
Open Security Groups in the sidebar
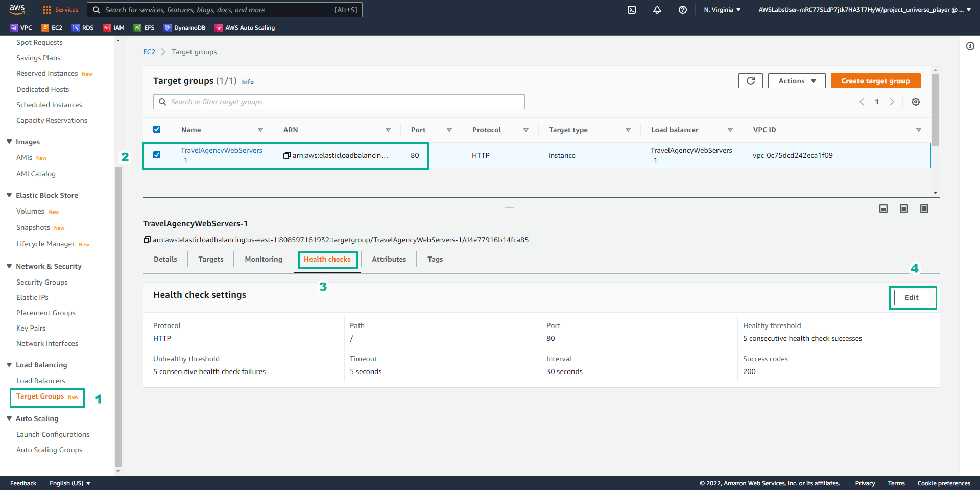pos(42,282)
